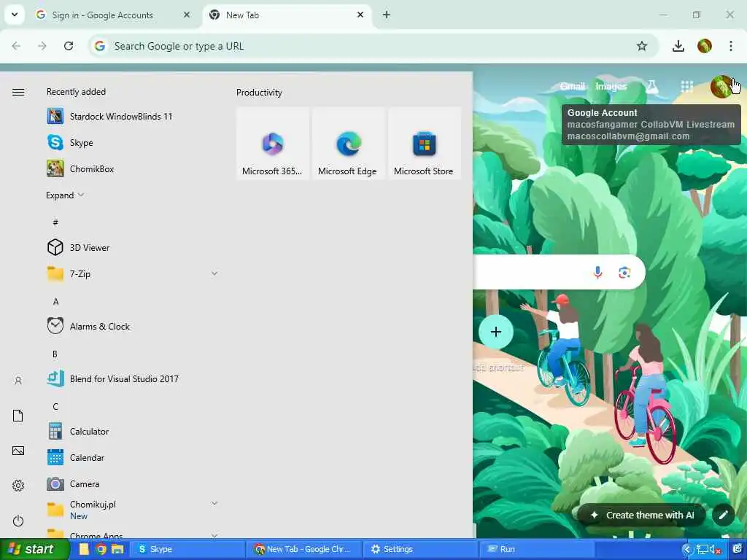The height and width of the screenshot is (560, 747).
Task: Expand the Recently added list
Action: (x=65, y=195)
